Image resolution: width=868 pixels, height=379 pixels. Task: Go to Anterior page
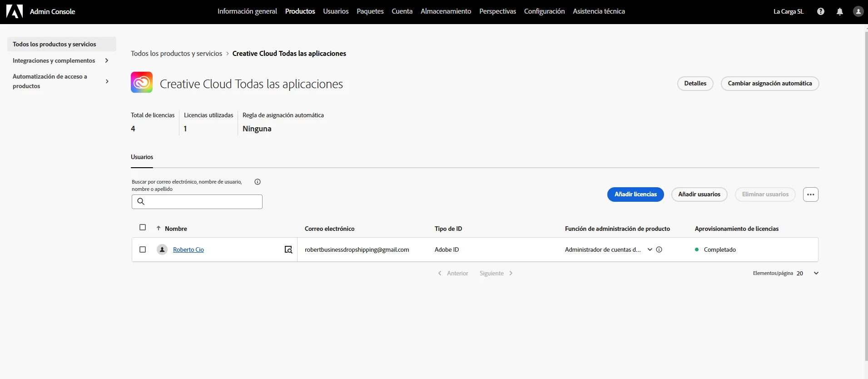453,273
